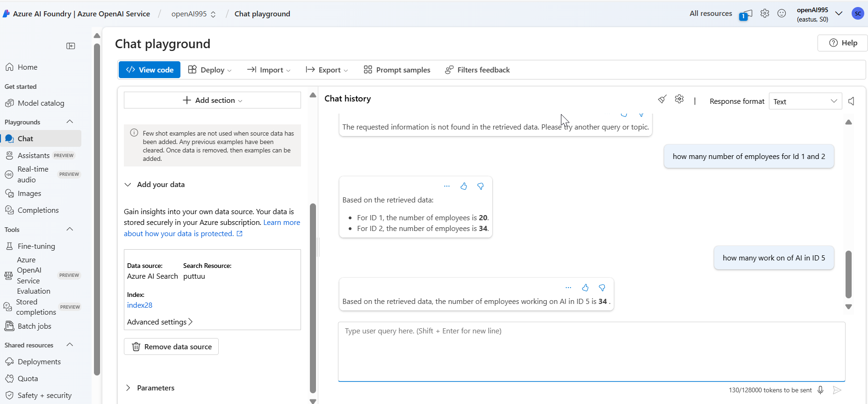The image size is (868, 404).
Task: Toggle the speaker audio icon
Action: [x=852, y=101]
